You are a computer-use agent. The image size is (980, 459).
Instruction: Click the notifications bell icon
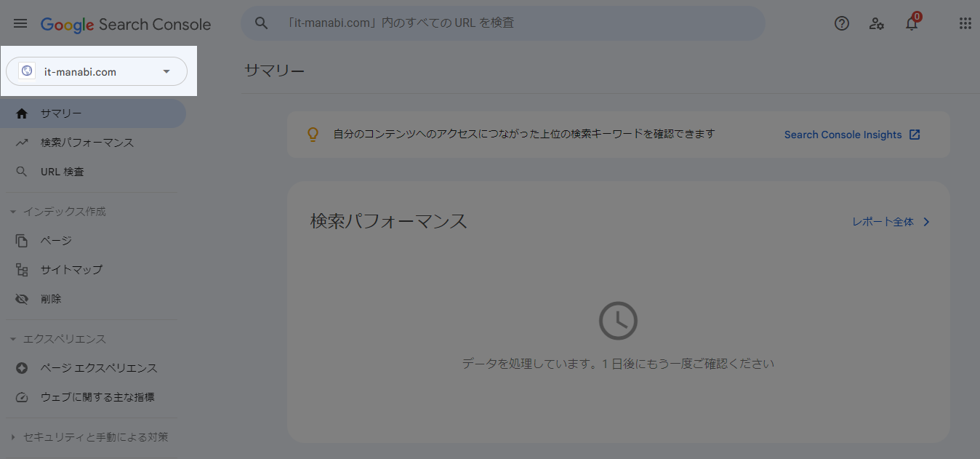tap(911, 23)
